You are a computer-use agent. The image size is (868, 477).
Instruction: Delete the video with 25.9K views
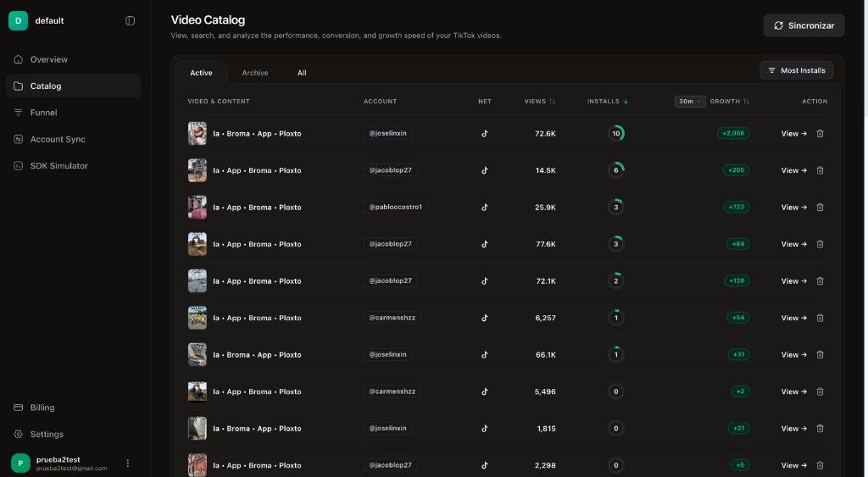click(x=820, y=207)
